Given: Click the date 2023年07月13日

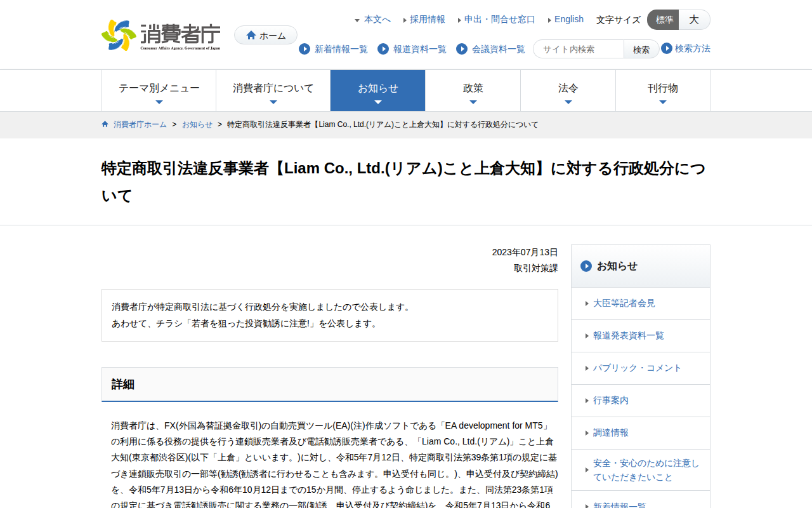Looking at the screenshot, I should (525, 252).
